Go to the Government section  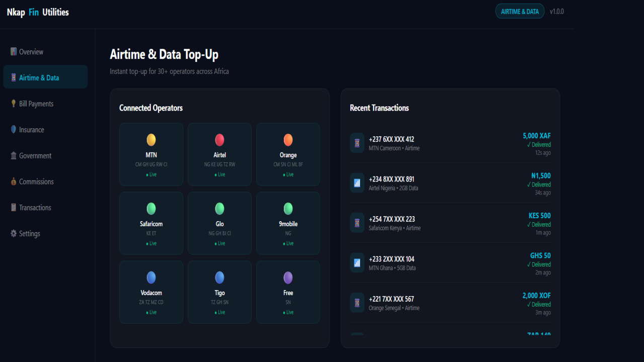coord(46,156)
